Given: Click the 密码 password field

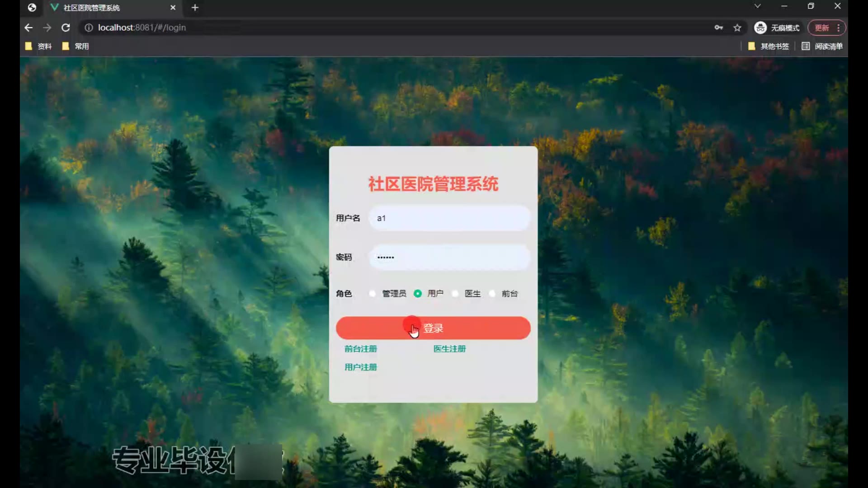Looking at the screenshot, I should pos(449,257).
